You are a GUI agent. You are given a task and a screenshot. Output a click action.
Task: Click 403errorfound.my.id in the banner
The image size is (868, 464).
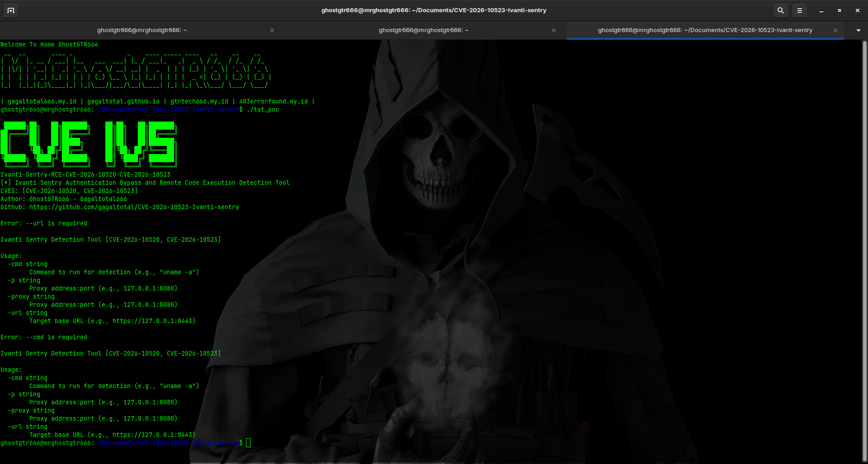[274, 102]
